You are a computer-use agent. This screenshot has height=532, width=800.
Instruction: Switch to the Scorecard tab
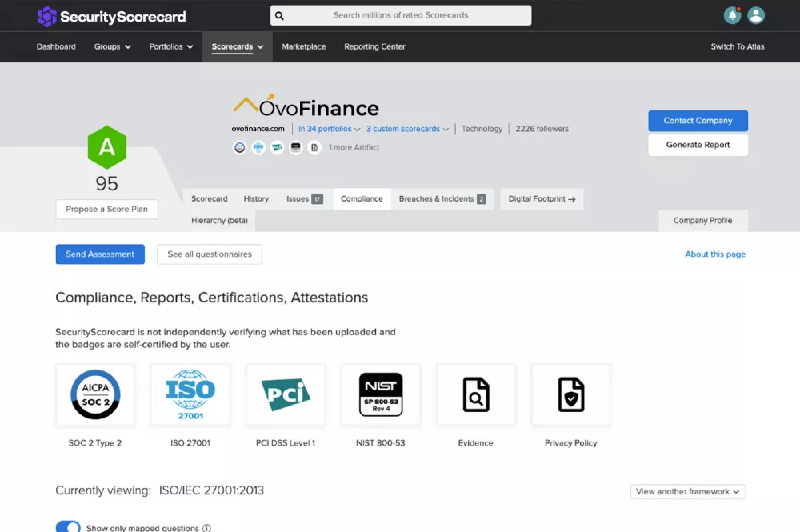(x=209, y=199)
